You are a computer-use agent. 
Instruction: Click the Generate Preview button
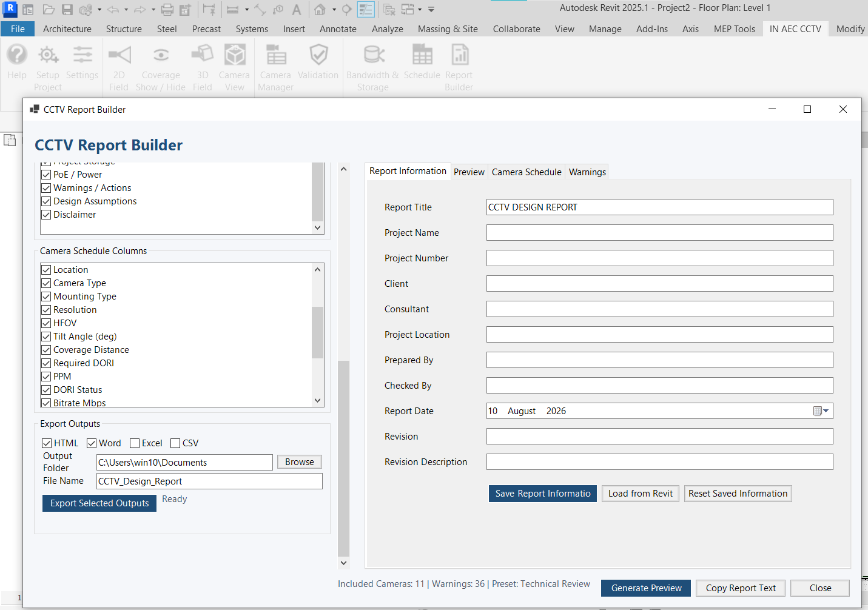tap(646, 588)
